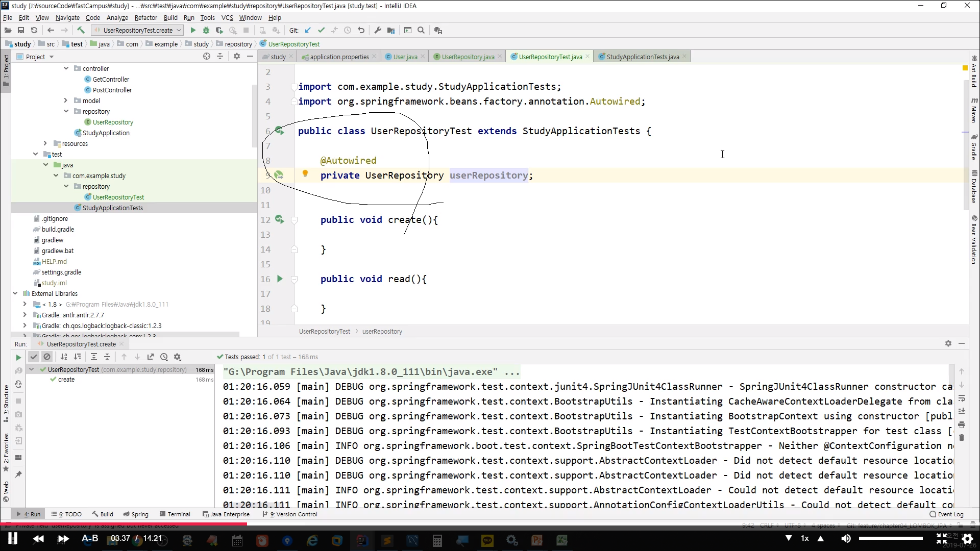Collapse the UserRepositoryTest result node
This screenshot has height=551, width=980.
point(32,369)
